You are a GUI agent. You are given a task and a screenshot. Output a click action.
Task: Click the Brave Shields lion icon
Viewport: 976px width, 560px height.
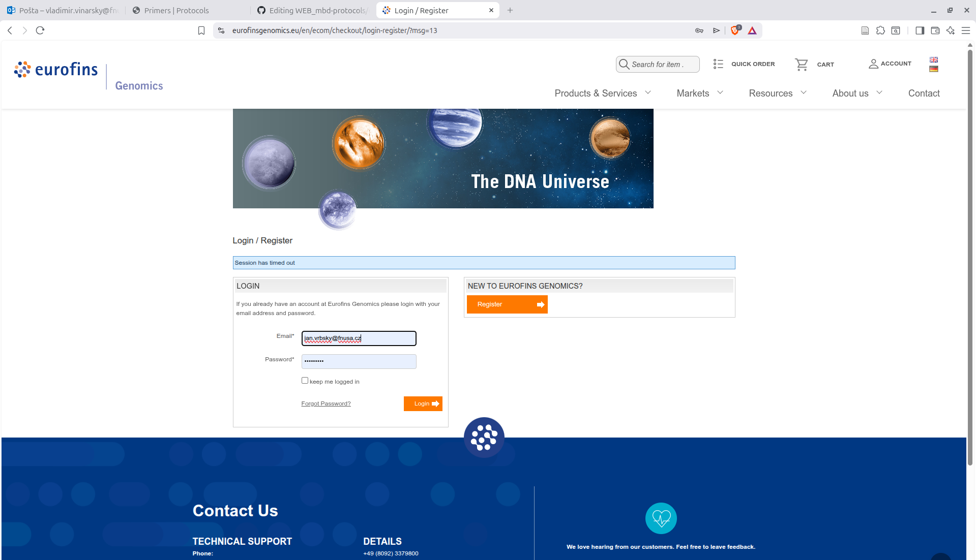[735, 30]
